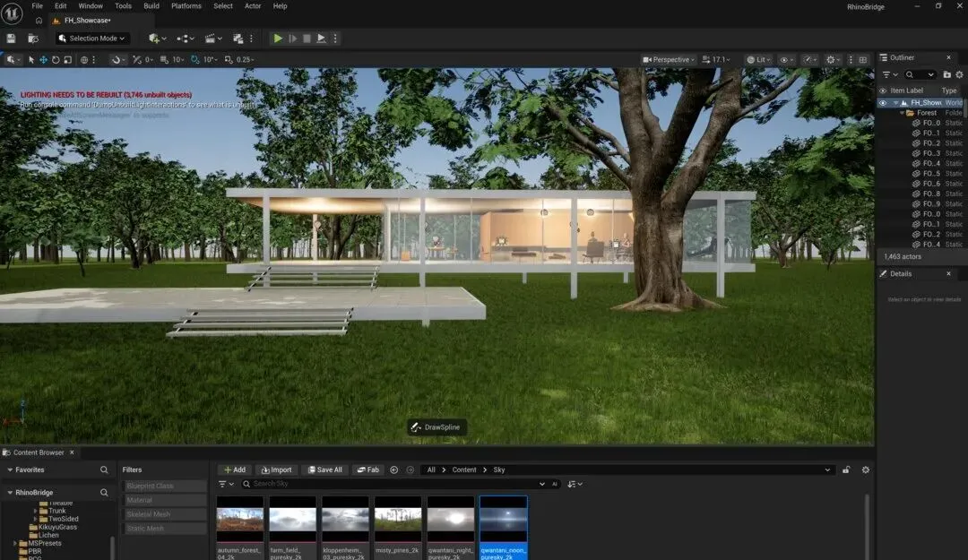The height and width of the screenshot is (560, 968).
Task: Save the current level with the floppy icon
Action: (x=11, y=39)
